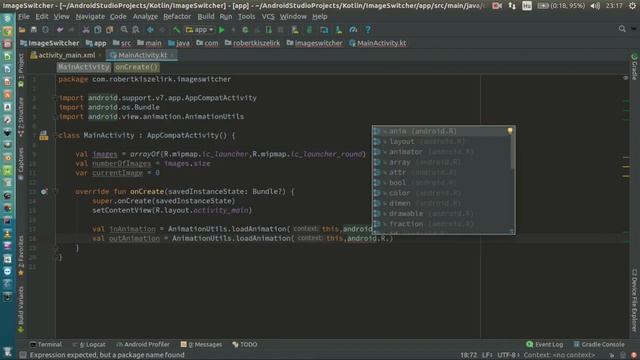640x360 pixels.
Task: Click the java breadcrumb folder
Action: [x=179, y=43]
